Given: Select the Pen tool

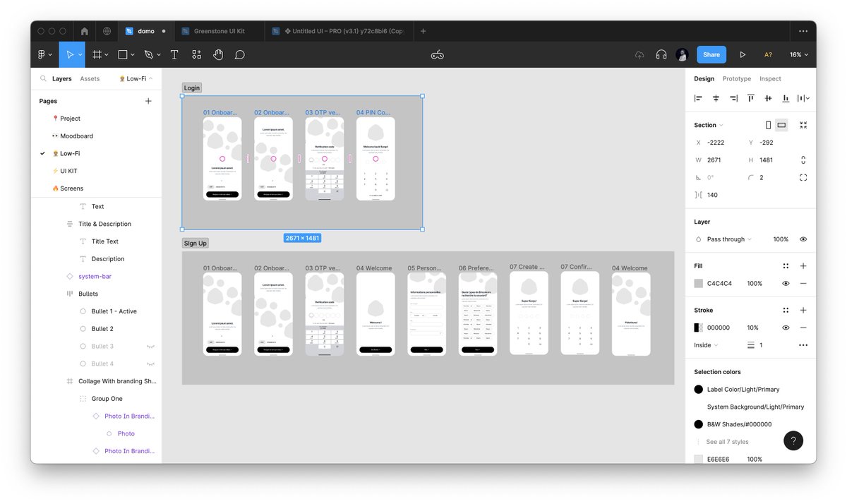Looking at the screenshot, I should [148, 54].
